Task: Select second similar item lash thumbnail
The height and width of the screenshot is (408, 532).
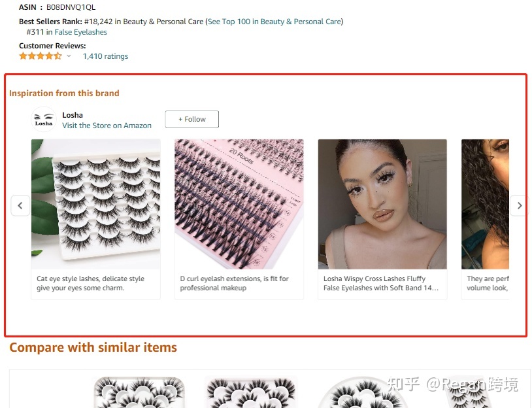Action: pyautogui.click(x=252, y=392)
